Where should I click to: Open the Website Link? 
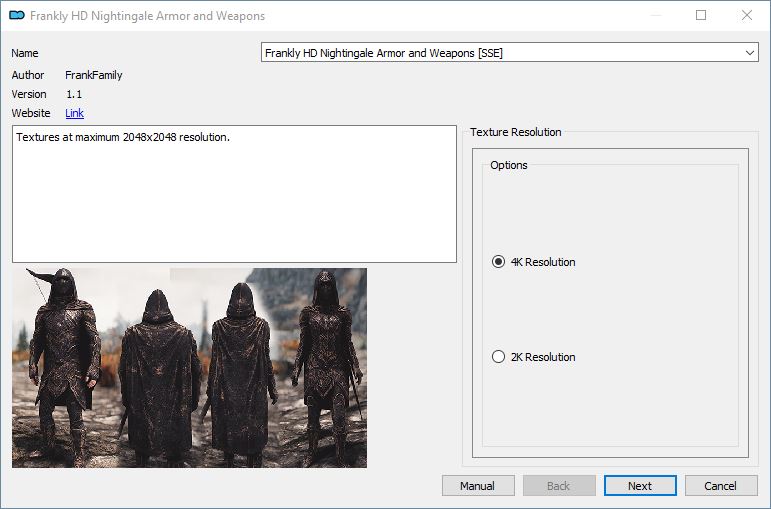point(74,113)
